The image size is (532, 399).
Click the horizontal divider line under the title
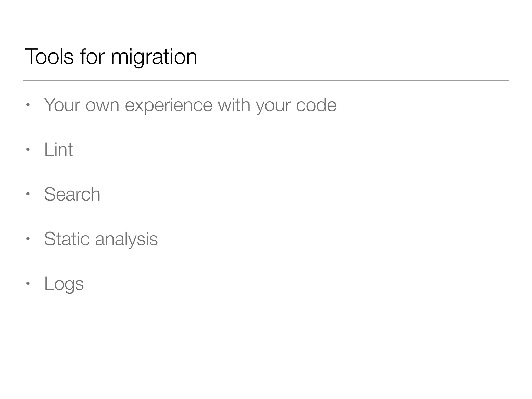(266, 81)
